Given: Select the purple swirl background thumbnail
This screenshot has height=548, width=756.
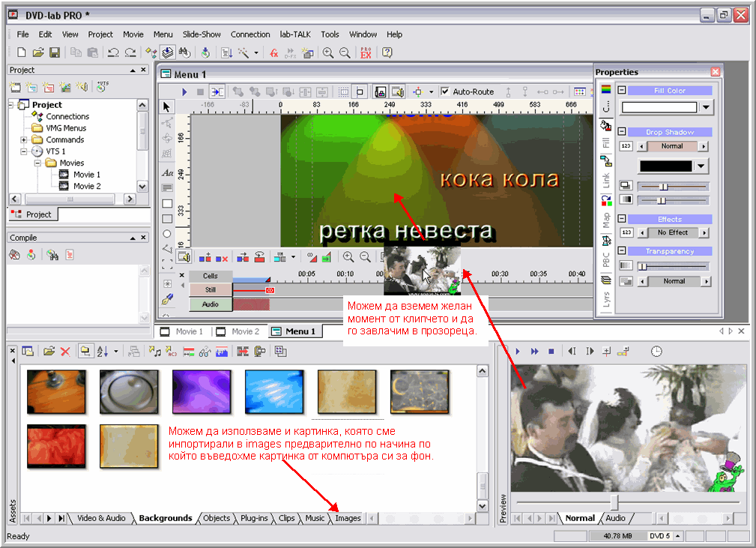Looking at the screenshot, I should [202, 392].
